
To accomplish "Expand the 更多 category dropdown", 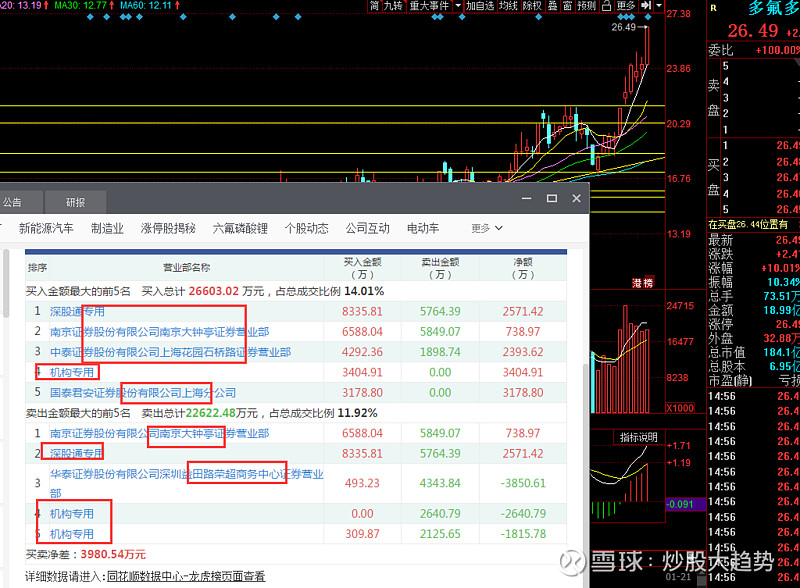I will point(487,228).
